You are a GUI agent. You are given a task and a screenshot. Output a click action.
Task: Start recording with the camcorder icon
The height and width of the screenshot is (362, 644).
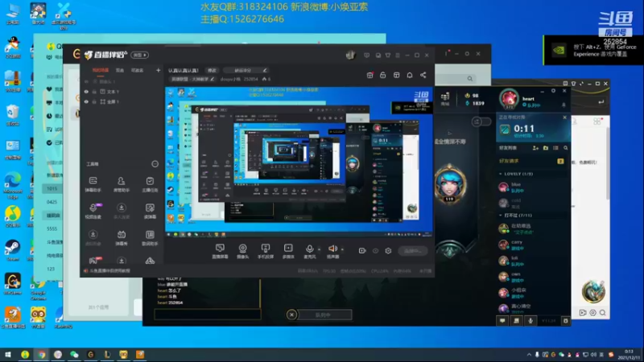tap(361, 250)
